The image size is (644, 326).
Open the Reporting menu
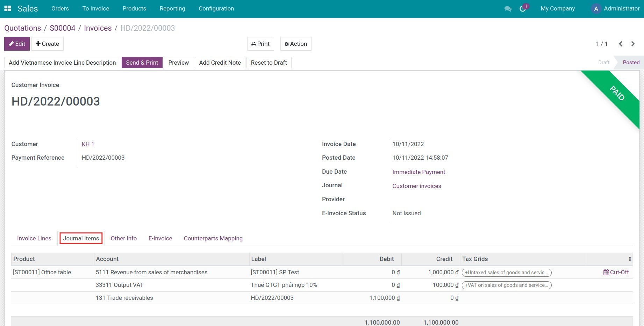pos(172,8)
